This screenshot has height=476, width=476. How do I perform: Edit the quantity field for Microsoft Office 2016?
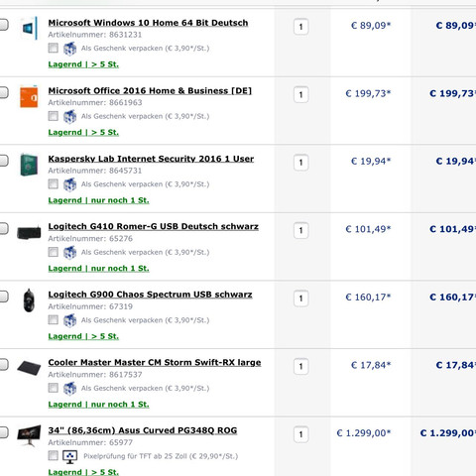point(300,95)
